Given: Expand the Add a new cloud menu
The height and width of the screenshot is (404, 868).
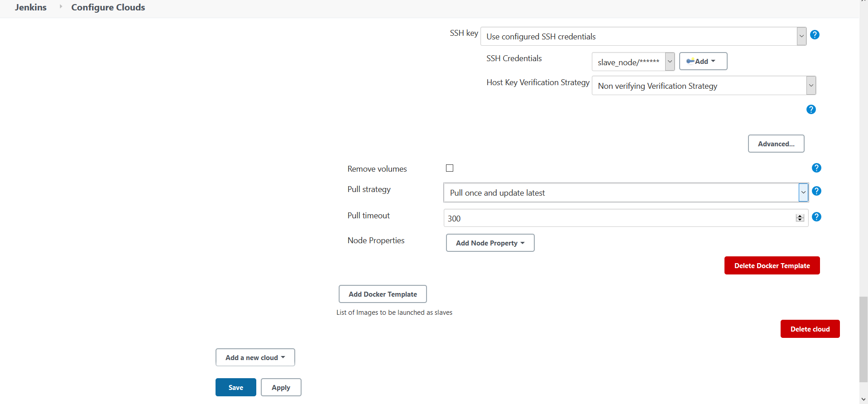Looking at the screenshot, I should (x=255, y=357).
